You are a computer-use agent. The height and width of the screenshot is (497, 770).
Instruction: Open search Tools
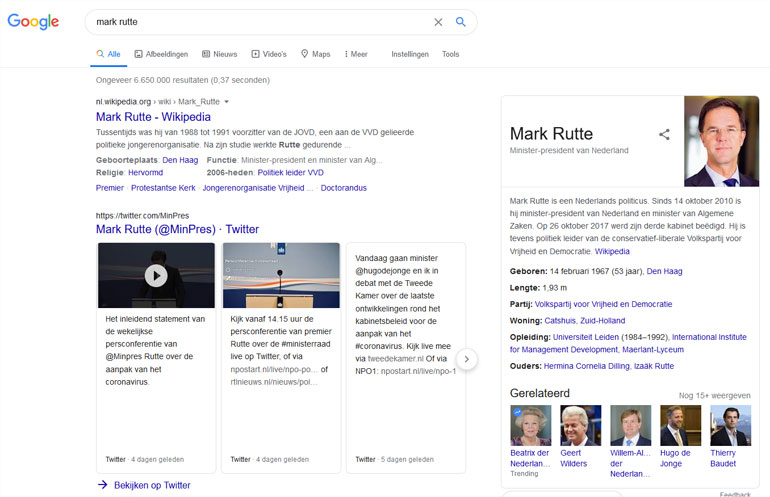coord(450,54)
